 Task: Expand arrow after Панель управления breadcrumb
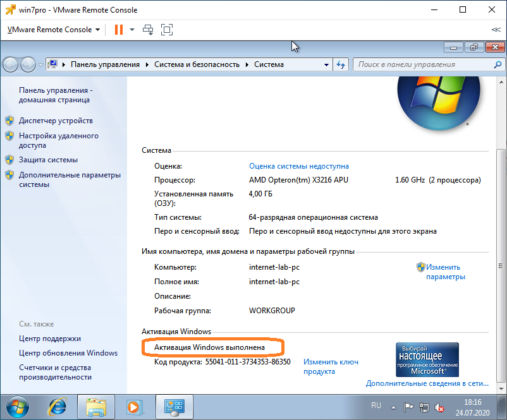(147, 64)
